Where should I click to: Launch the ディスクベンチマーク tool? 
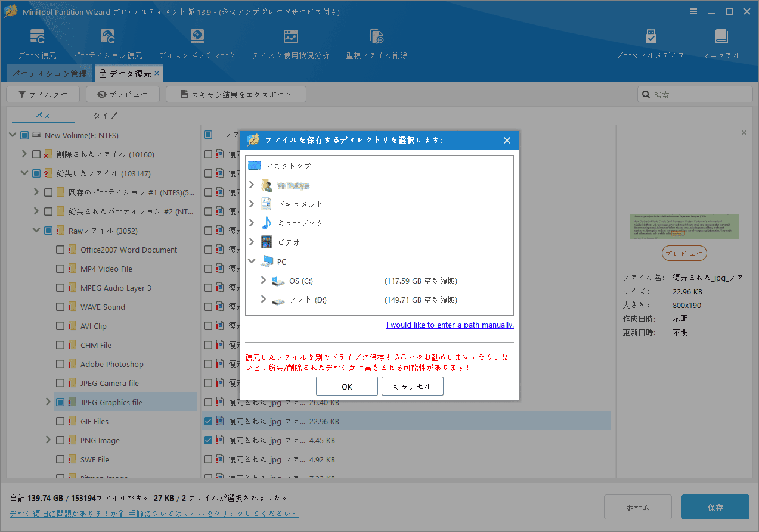pos(197,44)
